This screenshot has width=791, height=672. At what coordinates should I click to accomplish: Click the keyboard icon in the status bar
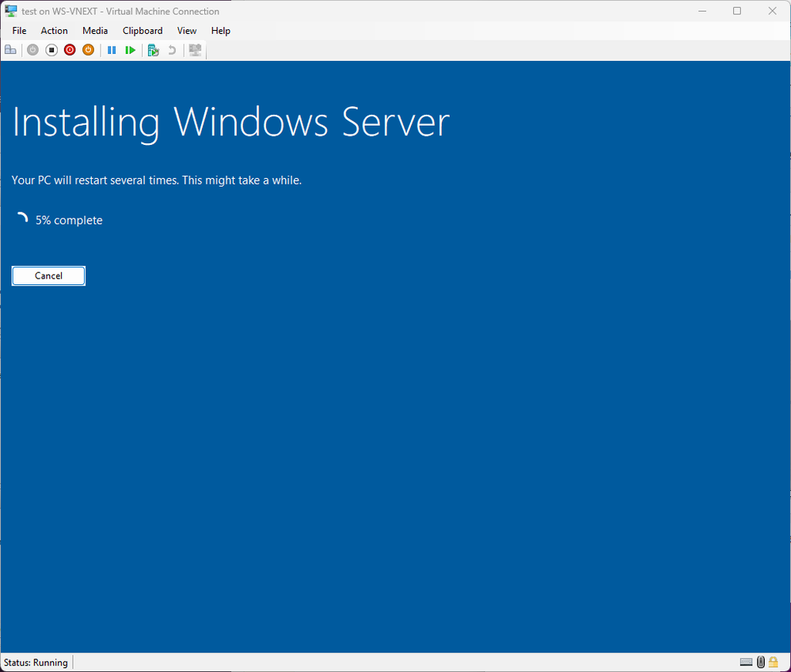tap(746, 662)
